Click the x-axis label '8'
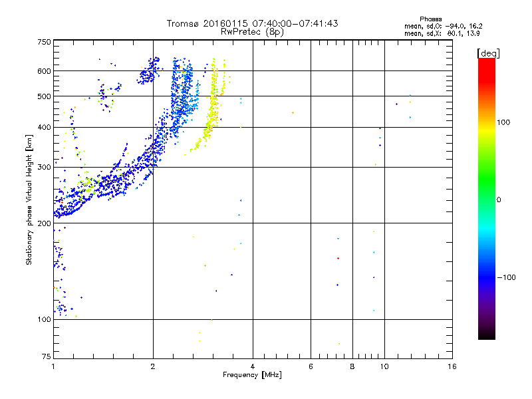Image resolution: width=532 pixels, height=399 pixels. point(352,366)
